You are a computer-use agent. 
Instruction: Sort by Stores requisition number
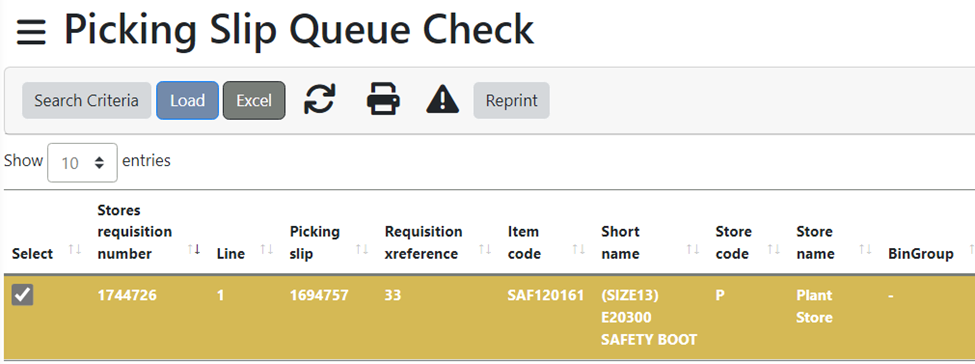click(x=194, y=250)
